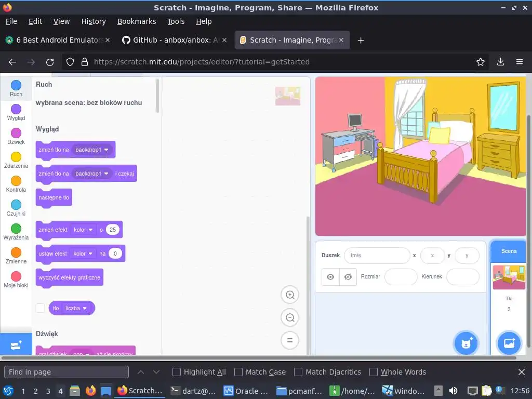Open a new browser tab

(361, 41)
